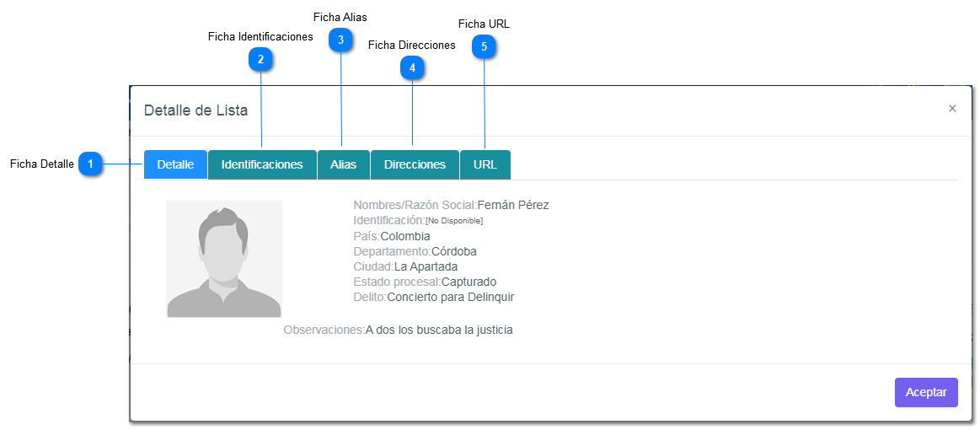The image size is (980, 430).
Task: Open the Detalle tab
Action: pyautogui.click(x=175, y=164)
